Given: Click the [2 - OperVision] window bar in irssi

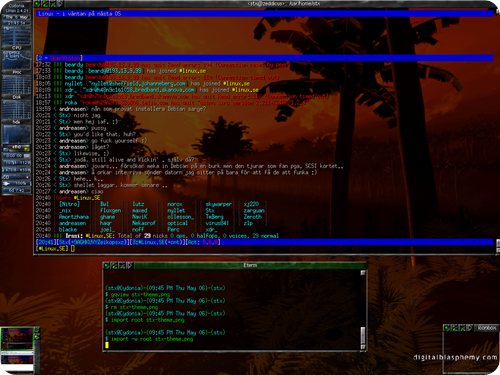Looking at the screenshot, I should (264, 58).
